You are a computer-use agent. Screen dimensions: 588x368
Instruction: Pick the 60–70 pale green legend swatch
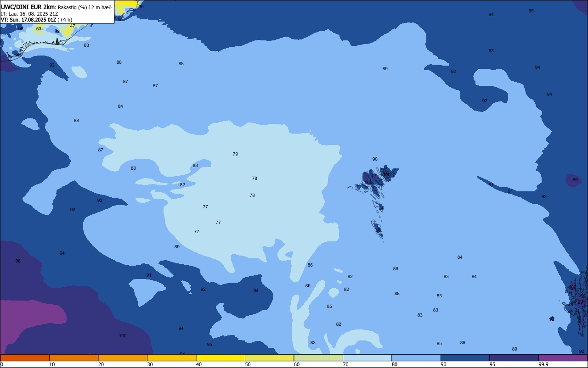[x=318, y=357]
